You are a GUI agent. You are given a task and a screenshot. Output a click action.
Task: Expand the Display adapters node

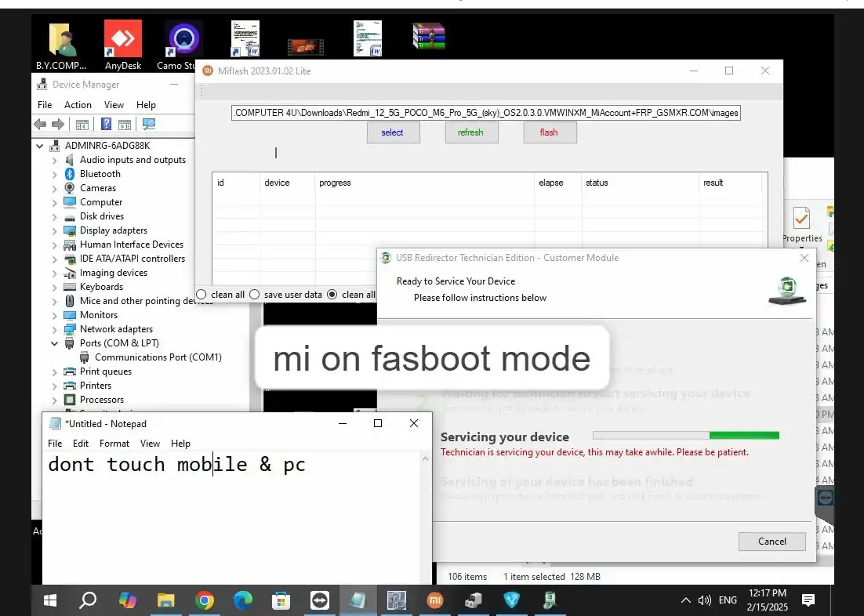click(x=54, y=231)
